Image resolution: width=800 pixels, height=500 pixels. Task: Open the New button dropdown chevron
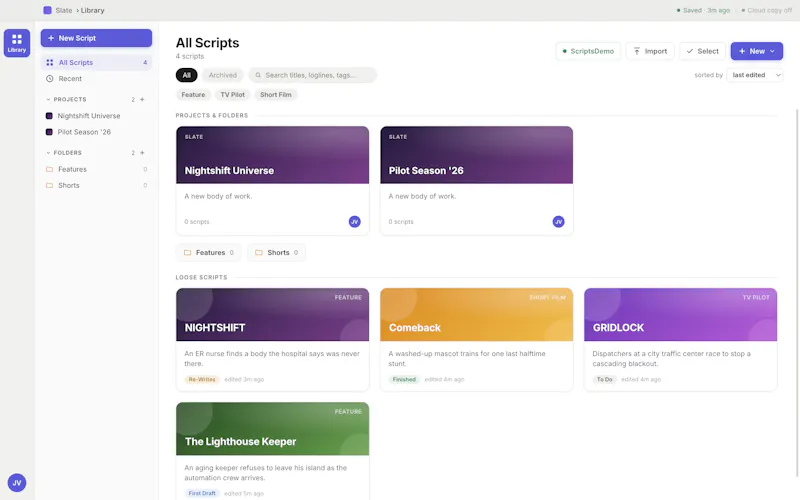[x=772, y=51]
